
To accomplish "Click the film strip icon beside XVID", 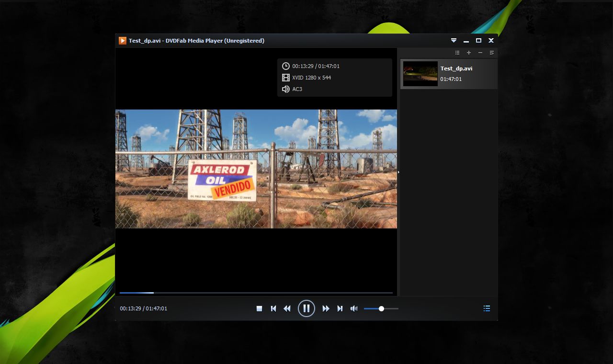I will 286,78.
